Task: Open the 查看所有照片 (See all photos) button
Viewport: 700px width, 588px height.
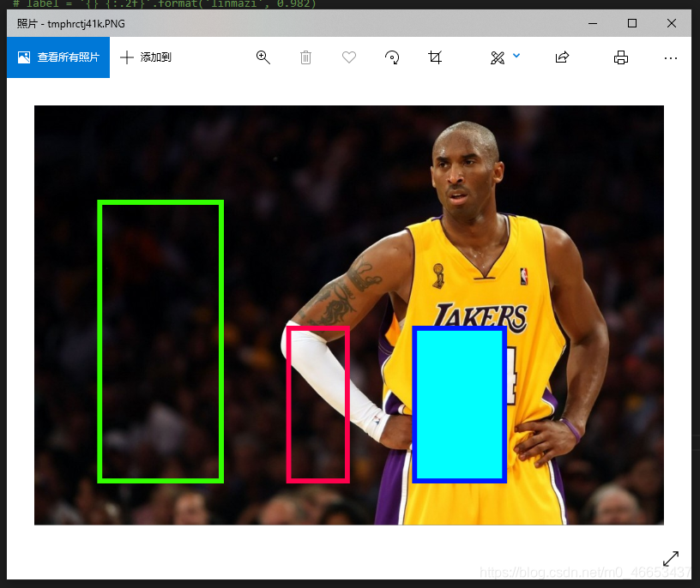Action: 58,57
